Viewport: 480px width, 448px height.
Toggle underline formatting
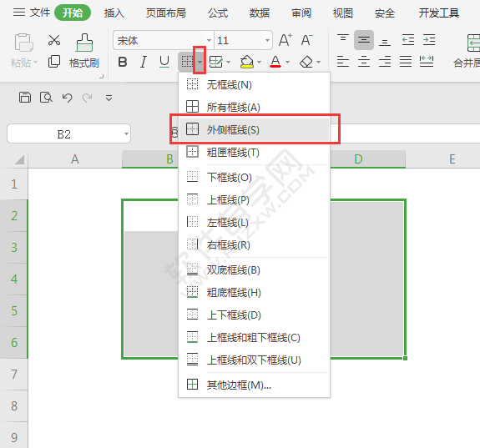[x=164, y=62]
